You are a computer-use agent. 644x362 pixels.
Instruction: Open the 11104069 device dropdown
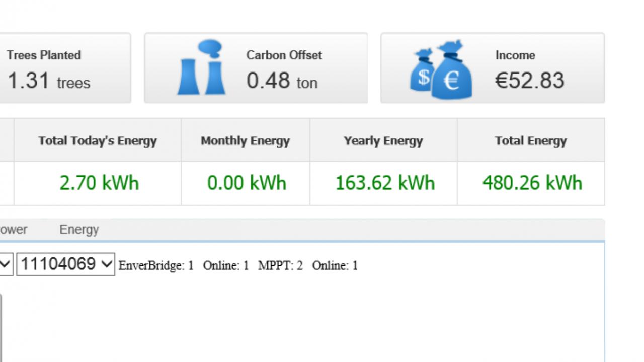66,264
